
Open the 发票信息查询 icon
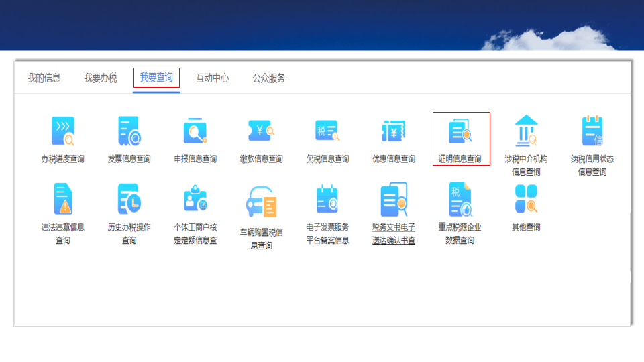pos(129,131)
